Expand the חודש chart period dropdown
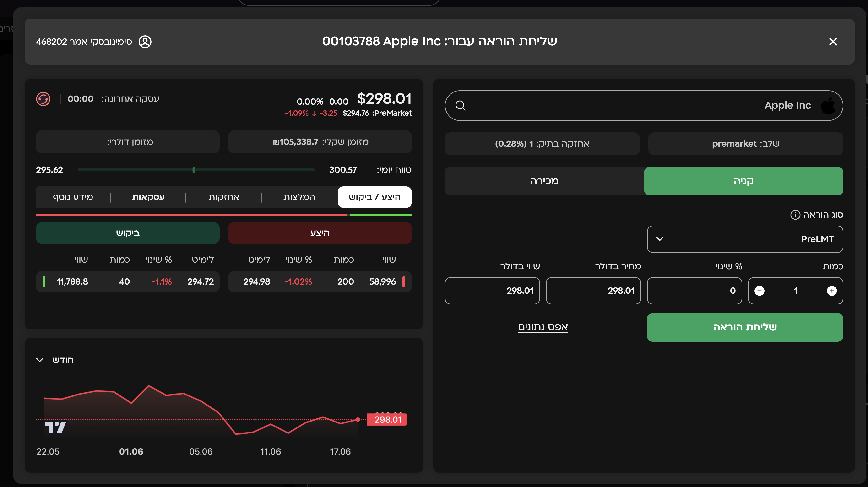This screenshot has width=868, height=487. 54,360
